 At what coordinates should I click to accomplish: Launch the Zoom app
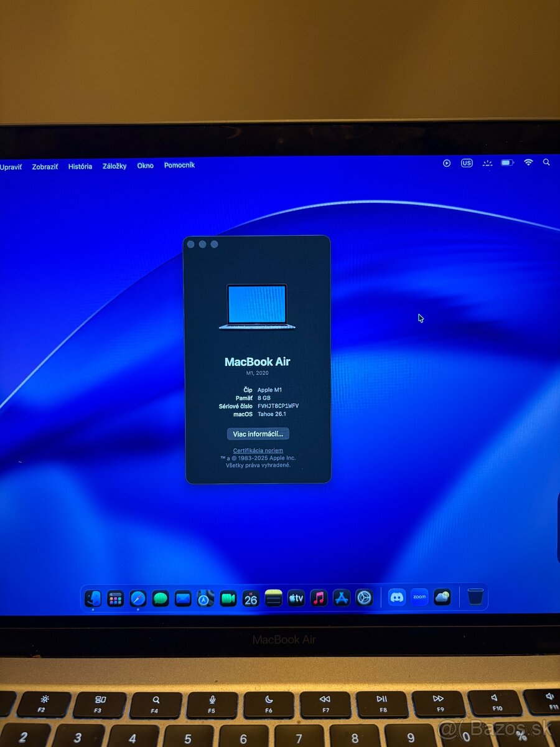[419, 598]
